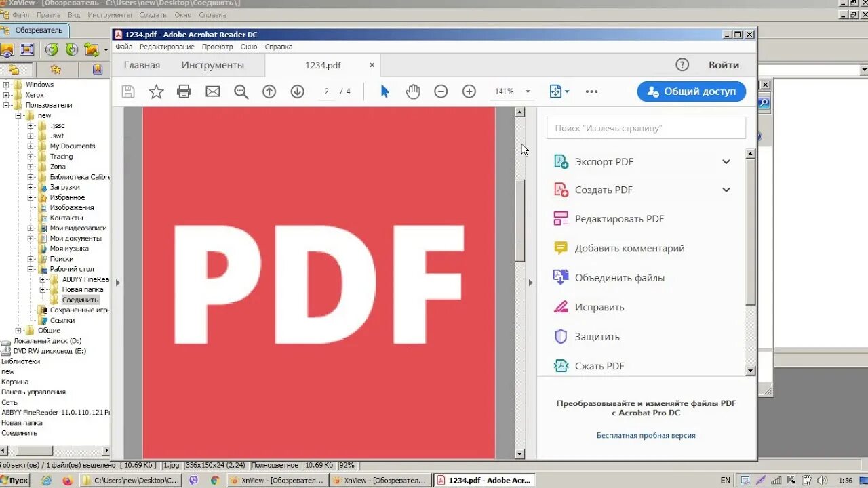Expand Загрузки folder in tree
The height and width of the screenshot is (488, 868).
pyautogui.click(x=31, y=187)
